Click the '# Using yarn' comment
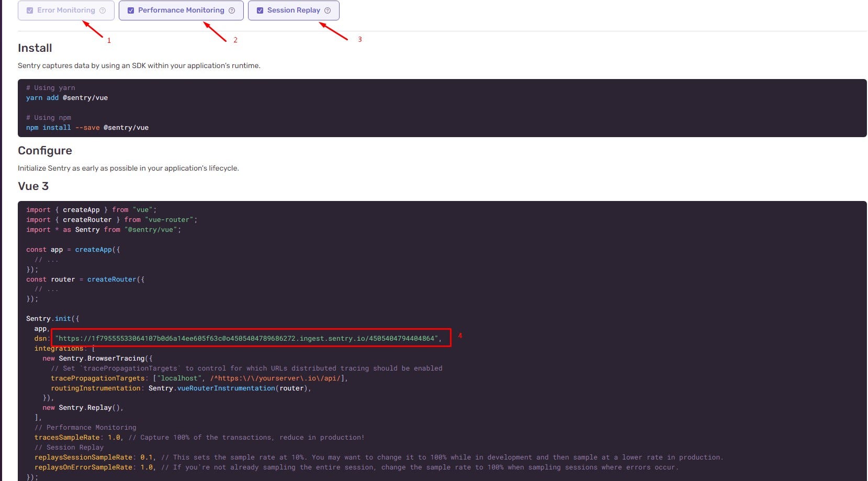 [x=51, y=88]
